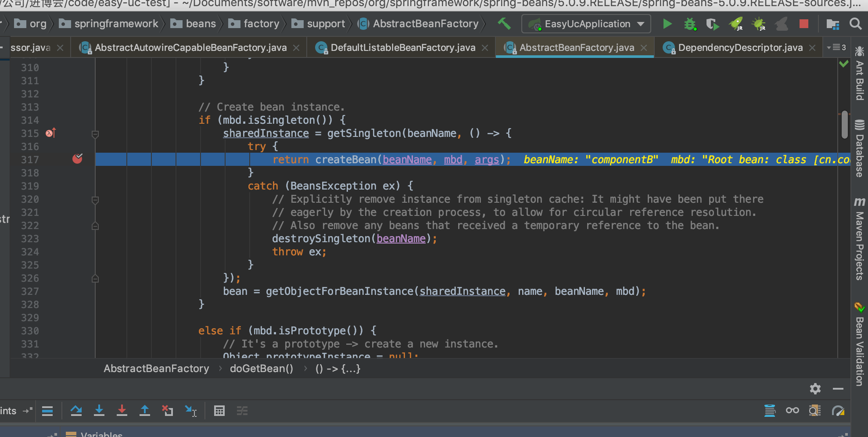The image size is (868, 437).
Task: Close the AbstractAutowireCapableBeanFactory.java tab
Action: point(296,48)
